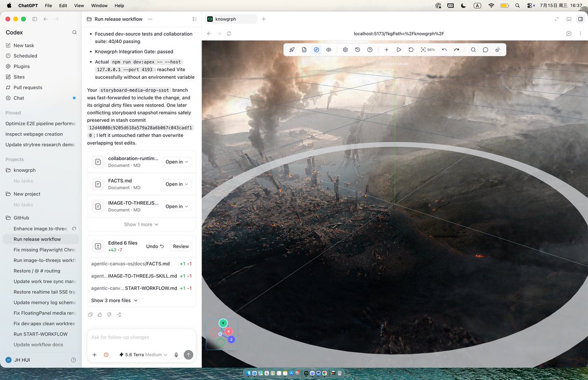The image size is (588, 380).
Task: Review the edited files
Action: point(181,246)
